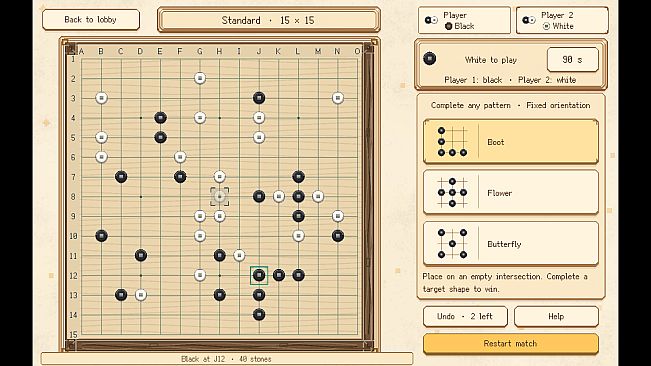Click the white stone at M8

pyautogui.click(x=318, y=196)
